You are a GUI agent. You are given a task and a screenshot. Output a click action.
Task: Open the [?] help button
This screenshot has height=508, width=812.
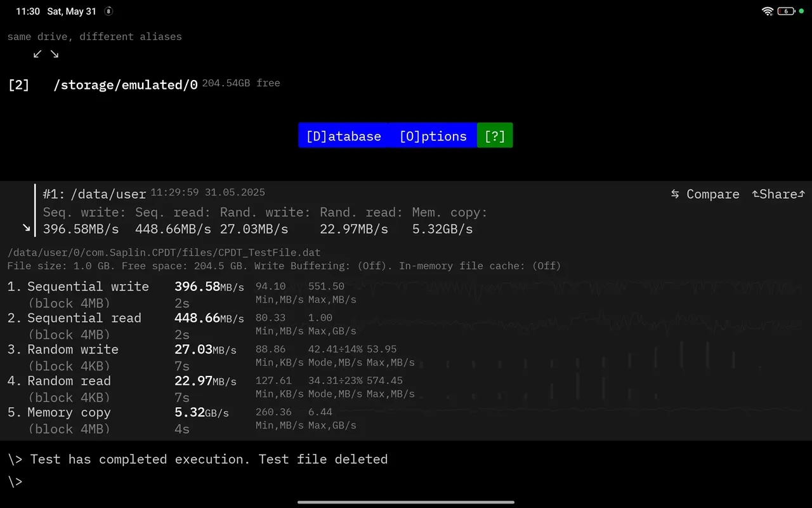click(494, 136)
